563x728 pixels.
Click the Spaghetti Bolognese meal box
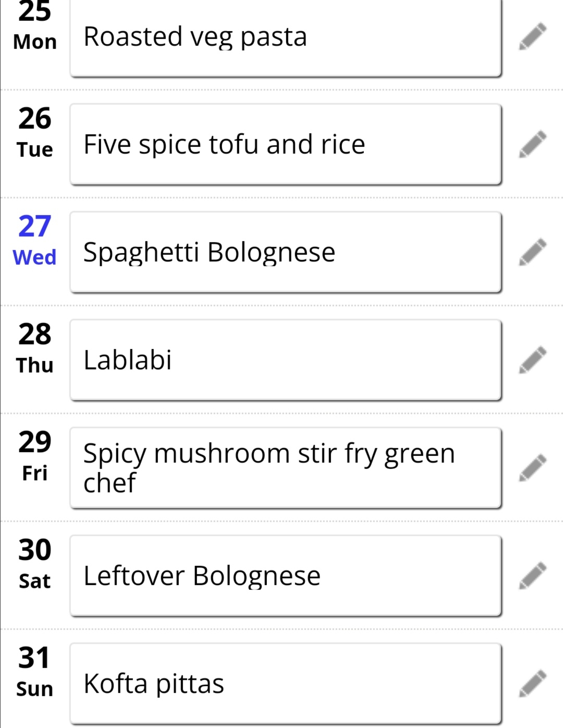286,252
